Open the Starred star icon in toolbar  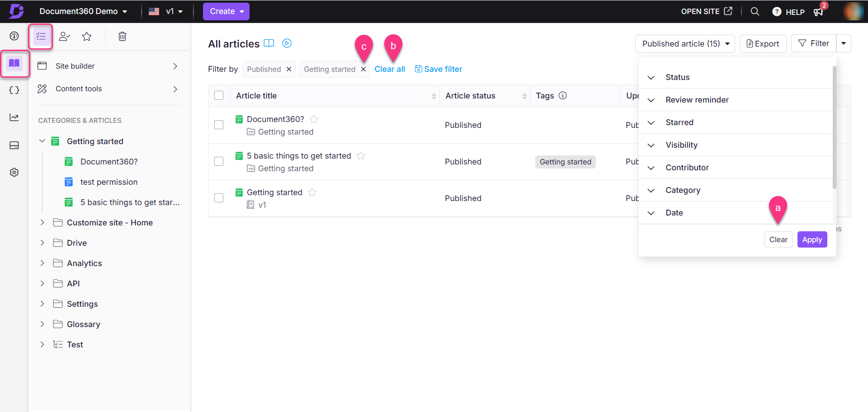coord(87,37)
